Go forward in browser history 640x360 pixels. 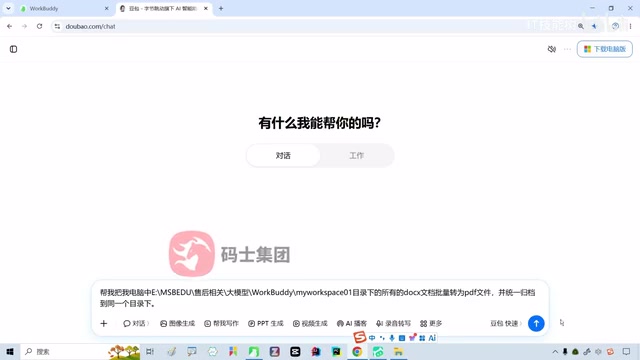(24, 26)
